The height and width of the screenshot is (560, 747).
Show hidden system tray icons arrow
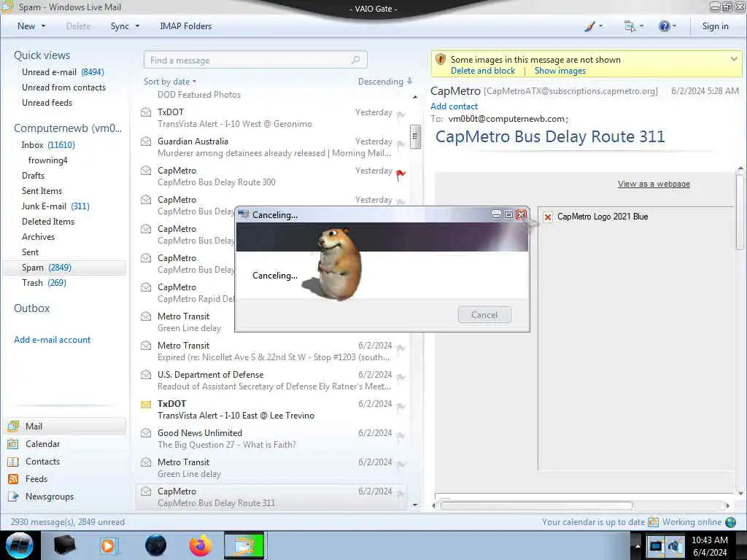(x=637, y=545)
